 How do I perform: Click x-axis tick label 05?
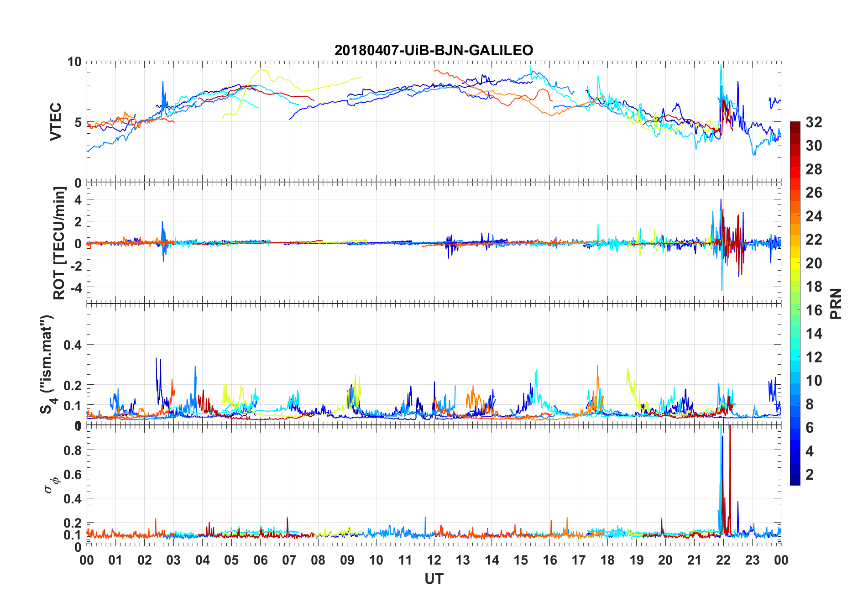[x=231, y=560]
